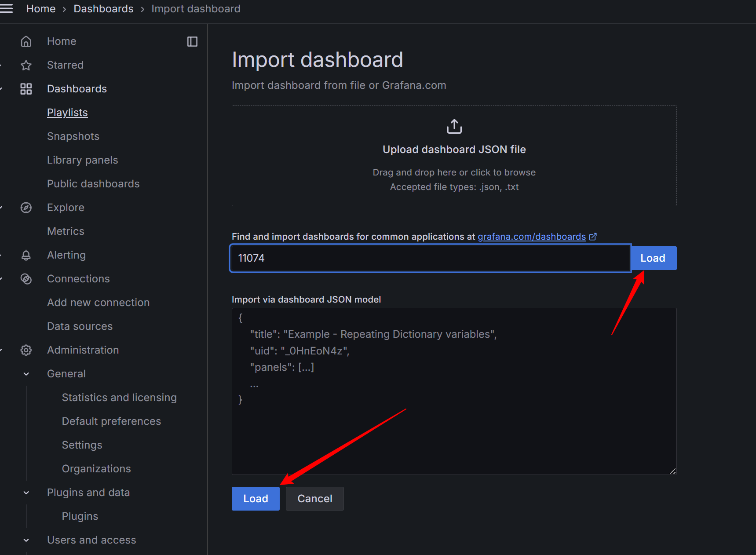Open the Connections sidebar item
Image resolution: width=756 pixels, height=555 pixels.
tap(78, 279)
